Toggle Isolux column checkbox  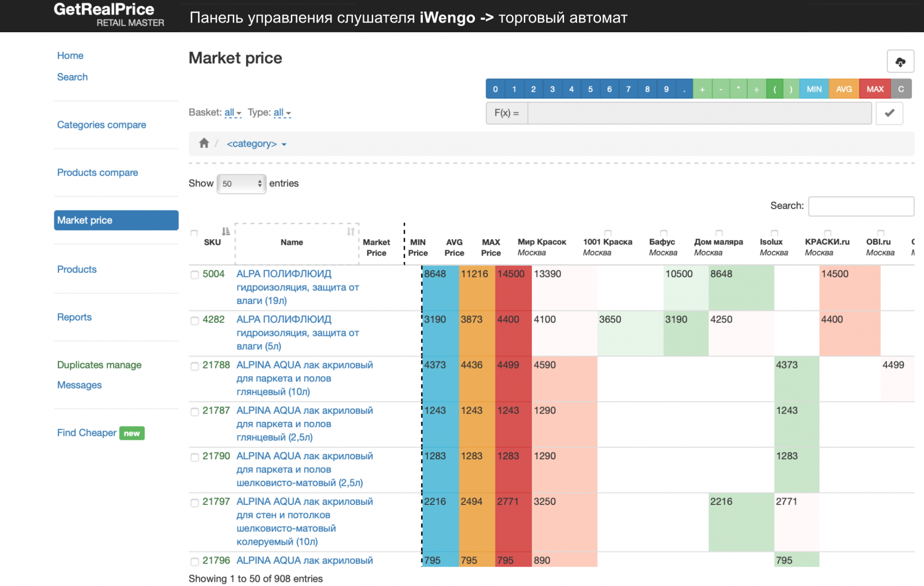click(x=774, y=233)
